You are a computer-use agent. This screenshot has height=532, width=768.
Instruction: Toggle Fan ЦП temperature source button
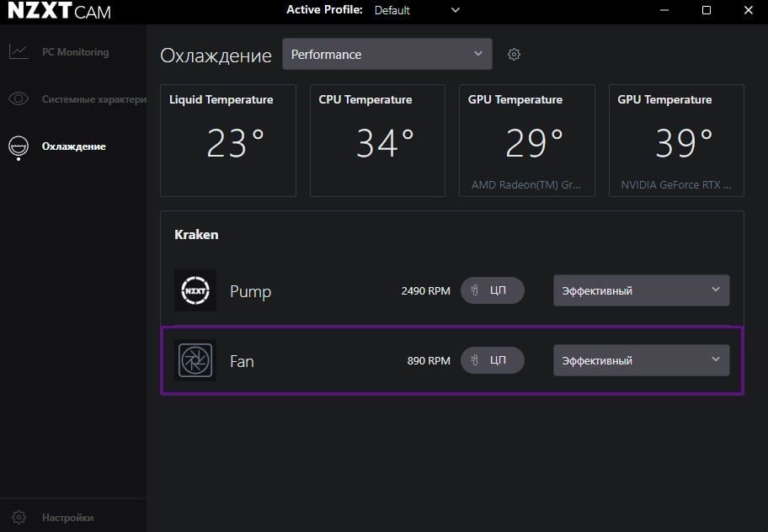pyautogui.click(x=493, y=360)
